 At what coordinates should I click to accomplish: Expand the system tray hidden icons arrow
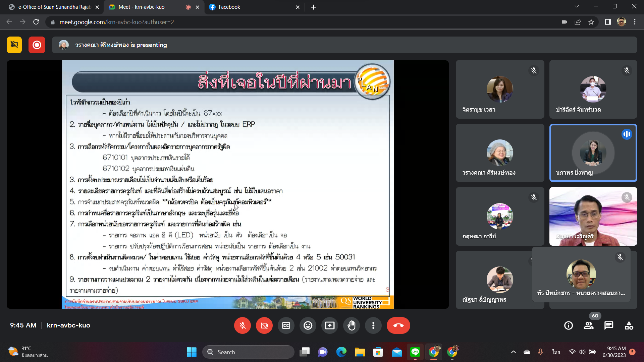pos(513,352)
